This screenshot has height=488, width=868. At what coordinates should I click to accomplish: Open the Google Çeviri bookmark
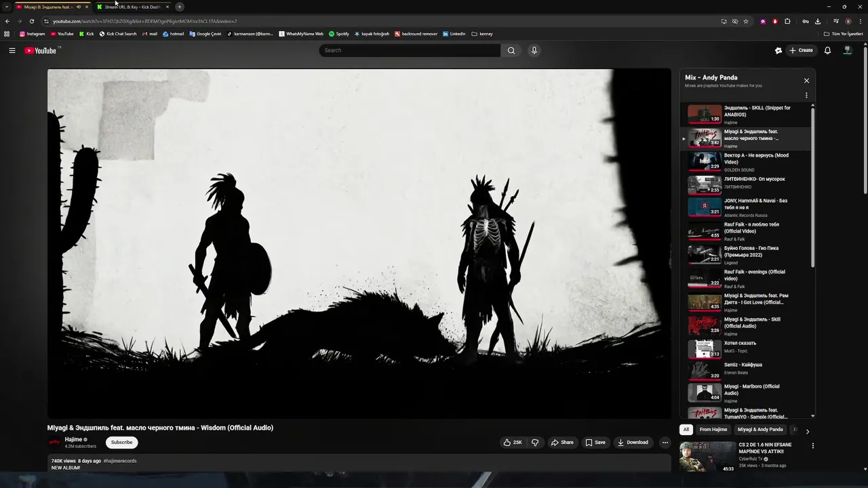click(x=205, y=34)
